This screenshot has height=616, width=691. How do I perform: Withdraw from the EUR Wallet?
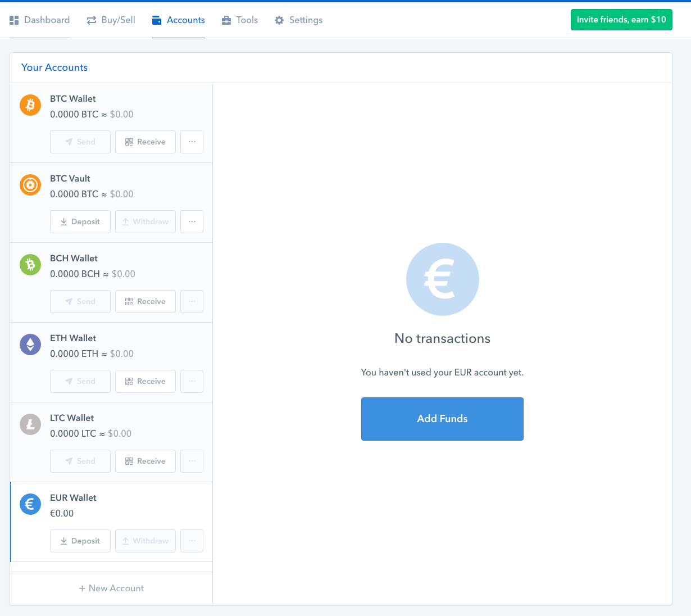pyautogui.click(x=146, y=541)
